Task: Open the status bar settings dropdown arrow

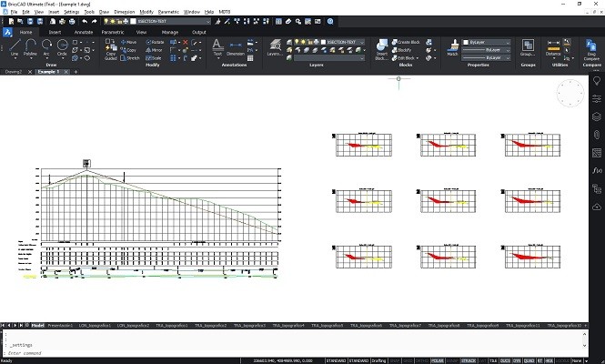Action: [x=587, y=361]
